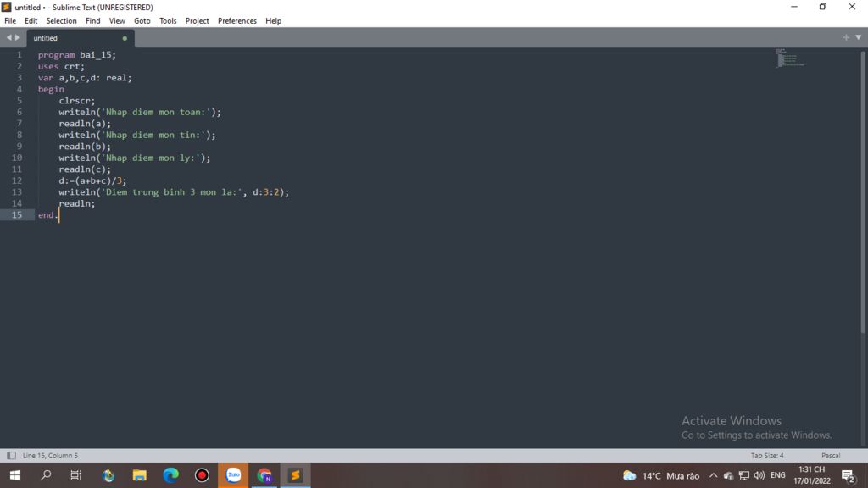Launch Microsoft Edge from taskbar
The image size is (868, 488).
click(x=170, y=475)
